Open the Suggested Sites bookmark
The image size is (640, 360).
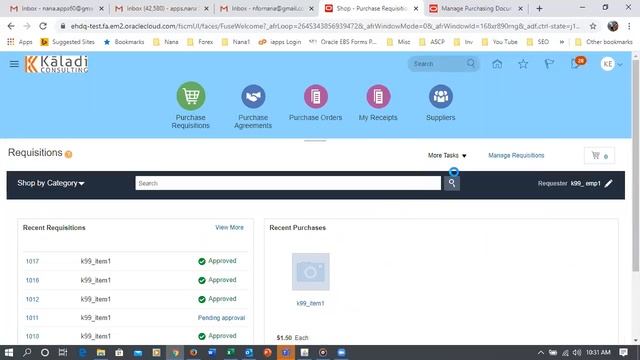pos(67,42)
